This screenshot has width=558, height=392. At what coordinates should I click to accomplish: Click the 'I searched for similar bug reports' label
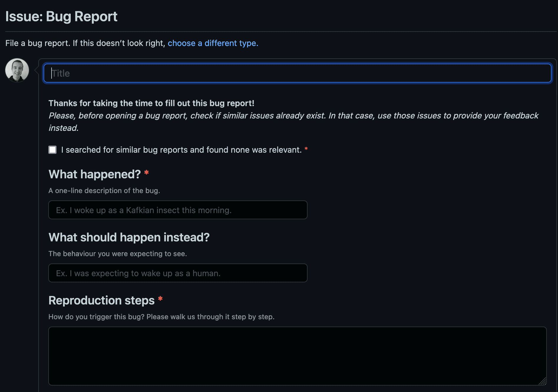[181, 150]
